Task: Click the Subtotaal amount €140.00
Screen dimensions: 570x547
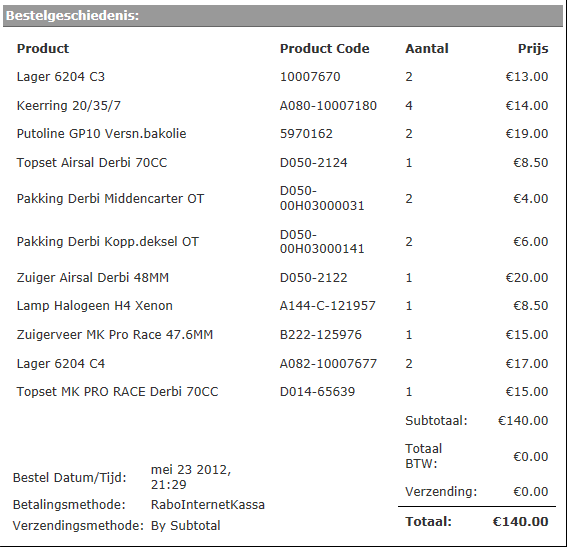Action: click(x=523, y=421)
